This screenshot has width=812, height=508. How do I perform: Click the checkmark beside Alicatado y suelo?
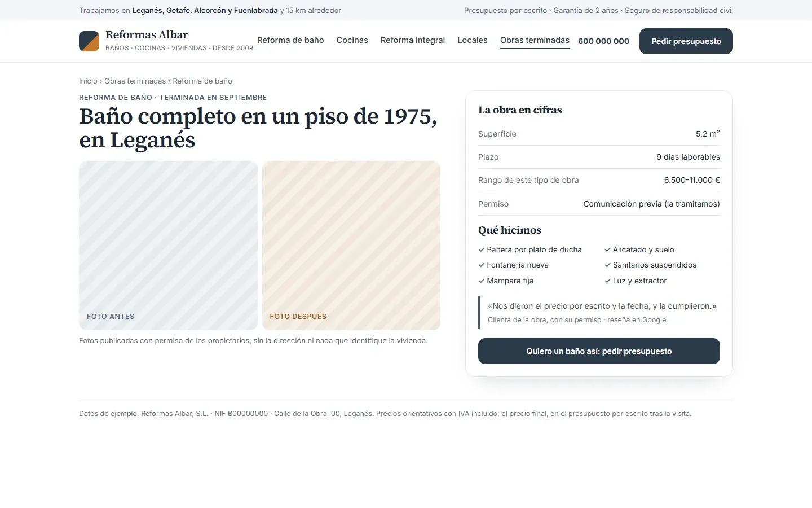[x=607, y=249]
